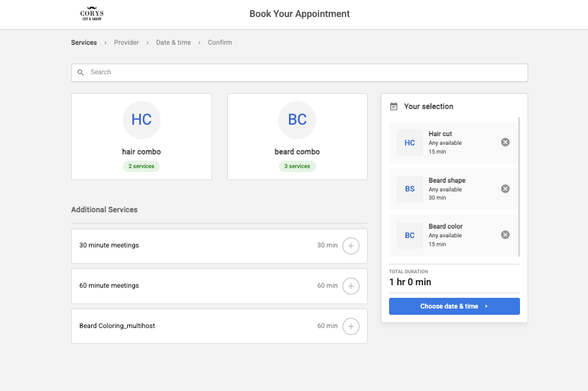Screen dimensions: 588x391
Task: Select the Beard Coloring_multihost row label
Action: pyautogui.click(x=117, y=326)
